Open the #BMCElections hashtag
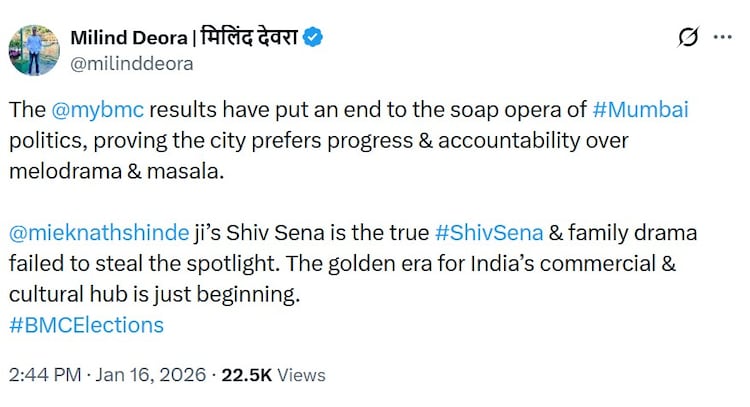 pos(85,325)
